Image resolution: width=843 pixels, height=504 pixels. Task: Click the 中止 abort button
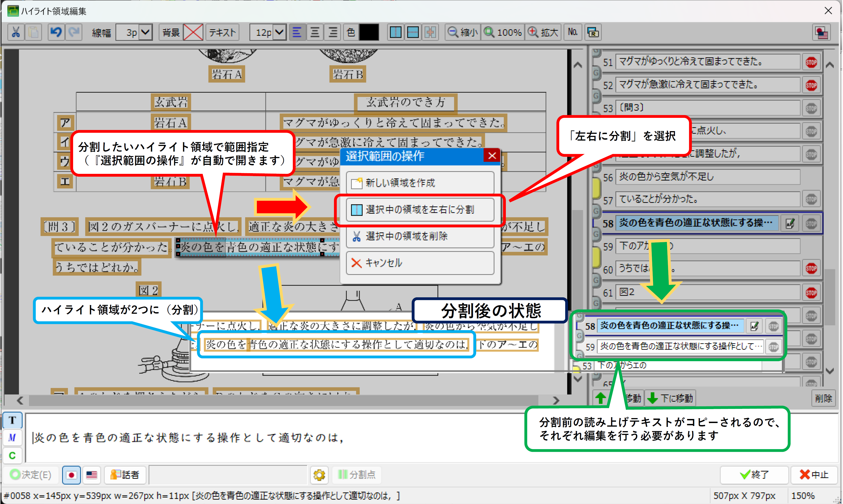(814, 475)
